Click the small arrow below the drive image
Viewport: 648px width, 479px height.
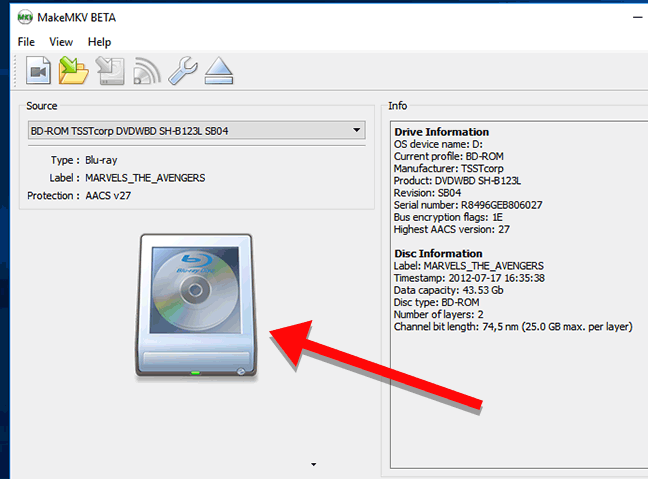click(314, 465)
